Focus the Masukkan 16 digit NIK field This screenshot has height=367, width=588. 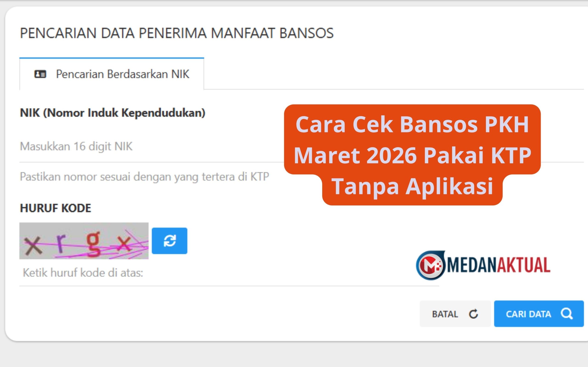[146, 147]
